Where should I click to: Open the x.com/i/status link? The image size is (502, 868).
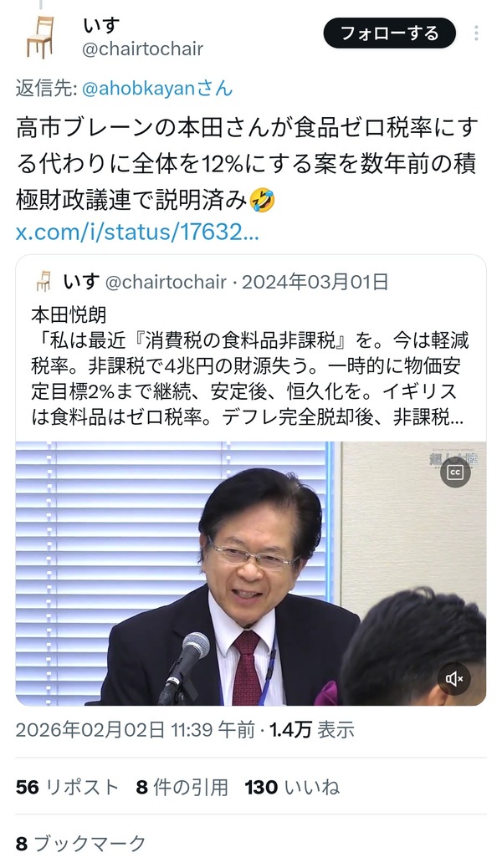point(137,232)
